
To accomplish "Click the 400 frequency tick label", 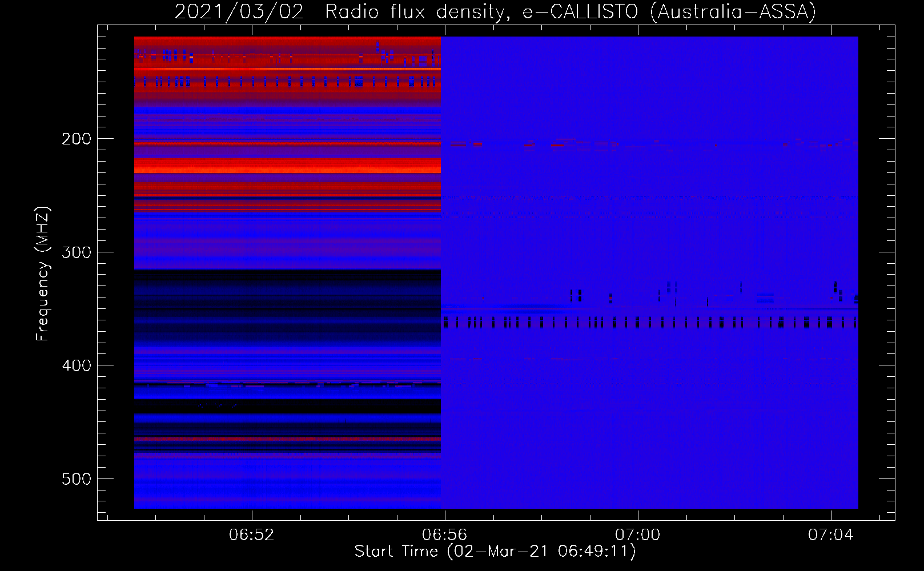I will 77,365.
